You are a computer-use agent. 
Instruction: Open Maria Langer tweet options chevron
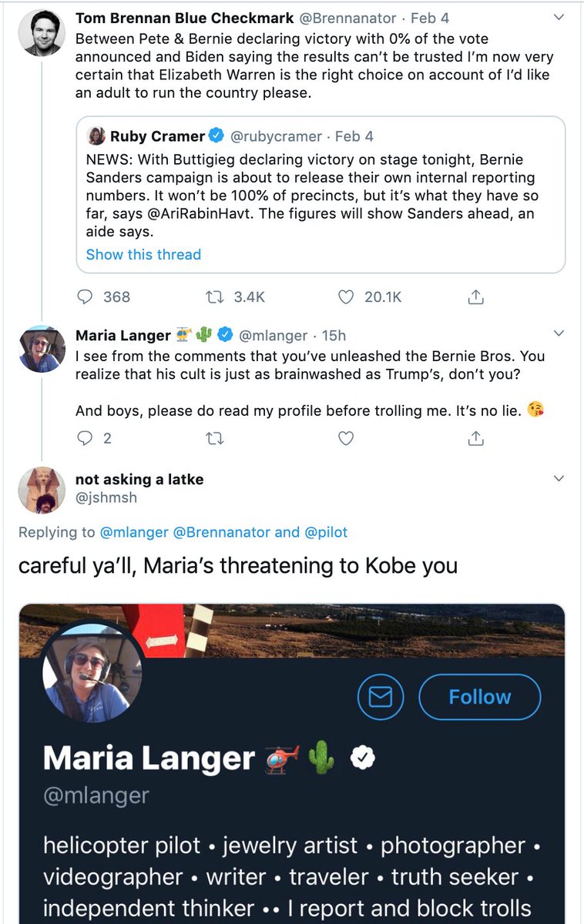(x=559, y=333)
